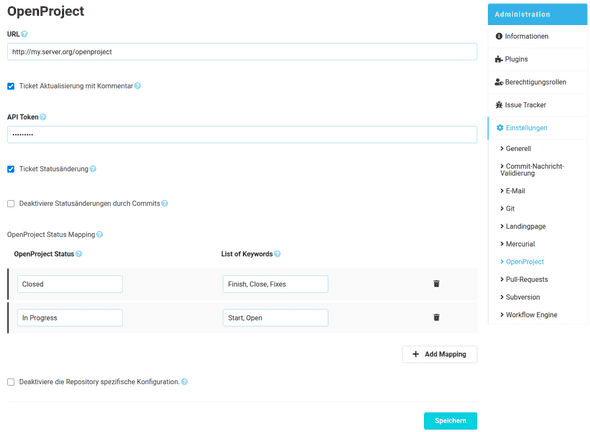Click help icon beside Ticket Statusänderung
This screenshot has height=432, width=590.
[93, 169]
